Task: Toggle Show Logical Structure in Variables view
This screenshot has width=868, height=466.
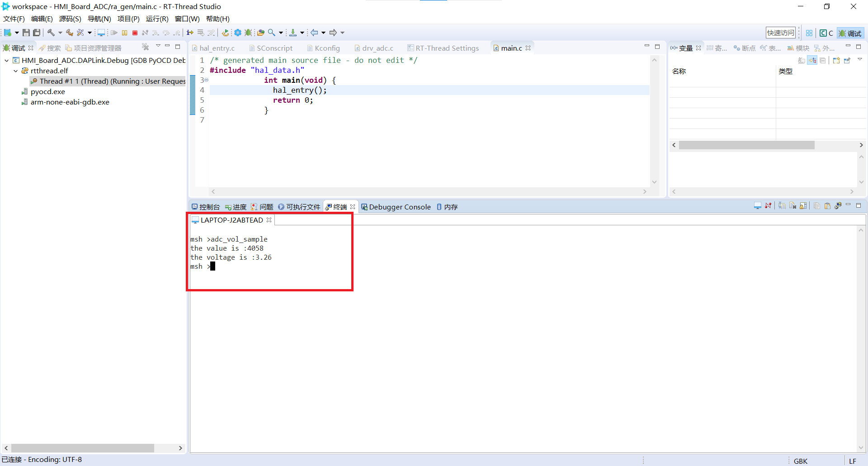Action: click(812, 60)
